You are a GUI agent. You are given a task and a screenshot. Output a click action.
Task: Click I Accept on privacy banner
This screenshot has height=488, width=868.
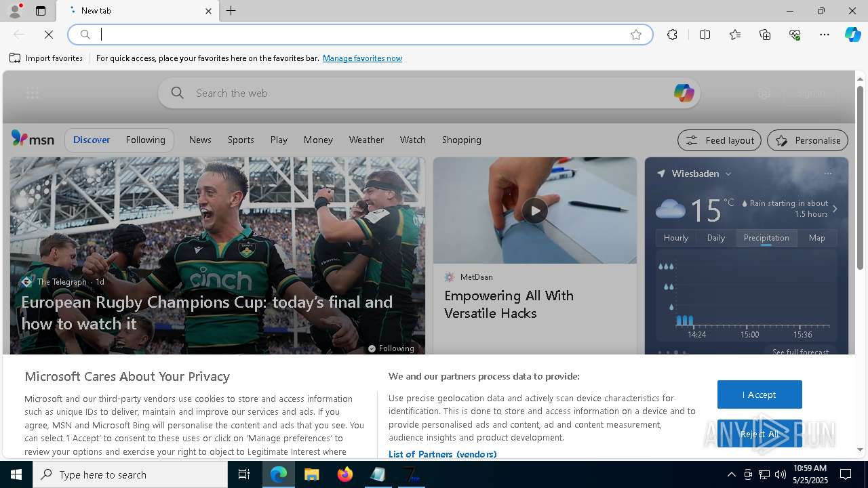[x=759, y=394]
